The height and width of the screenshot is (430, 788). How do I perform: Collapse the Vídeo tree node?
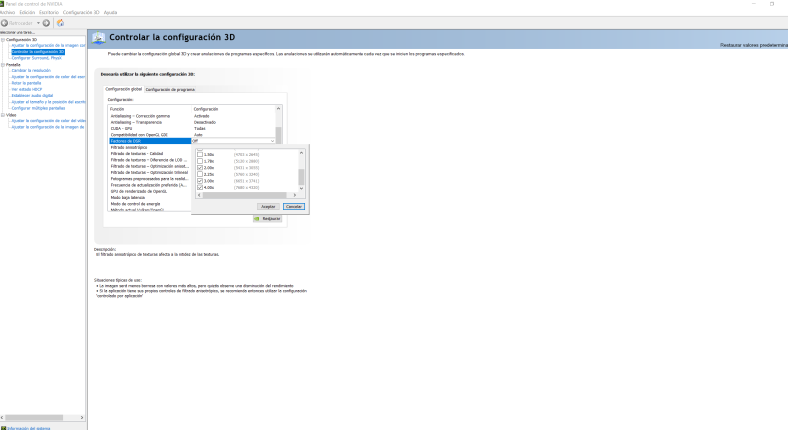(x=3, y=115)
